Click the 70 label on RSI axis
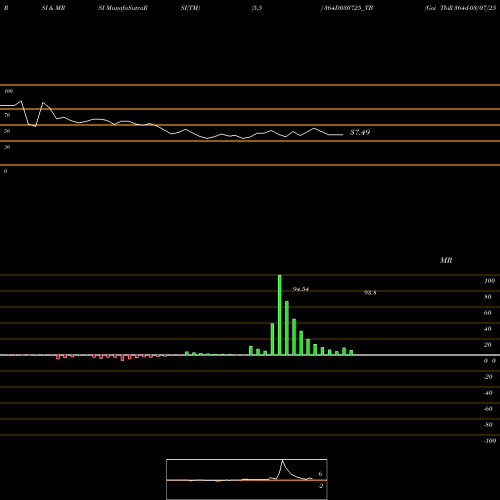The height and width of the screenshot is (500, 500). point(7,115)
